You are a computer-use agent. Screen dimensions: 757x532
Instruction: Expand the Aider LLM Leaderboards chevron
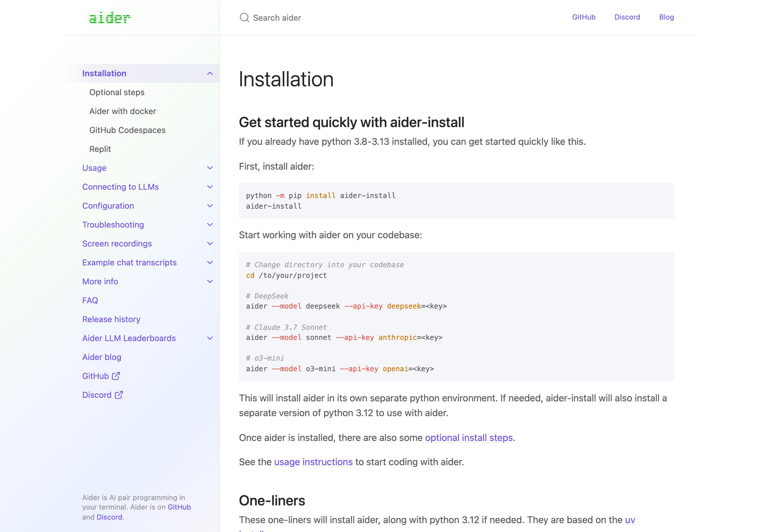pyautogui.click(x=210, y=338)
